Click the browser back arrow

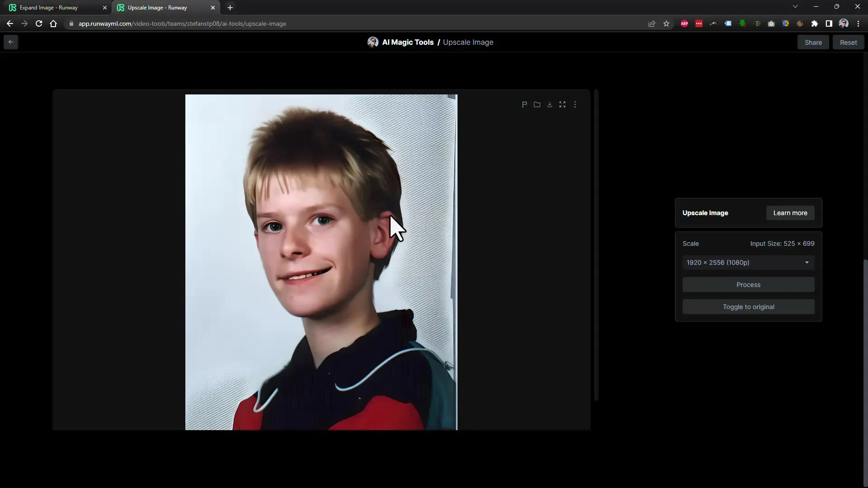10,23
